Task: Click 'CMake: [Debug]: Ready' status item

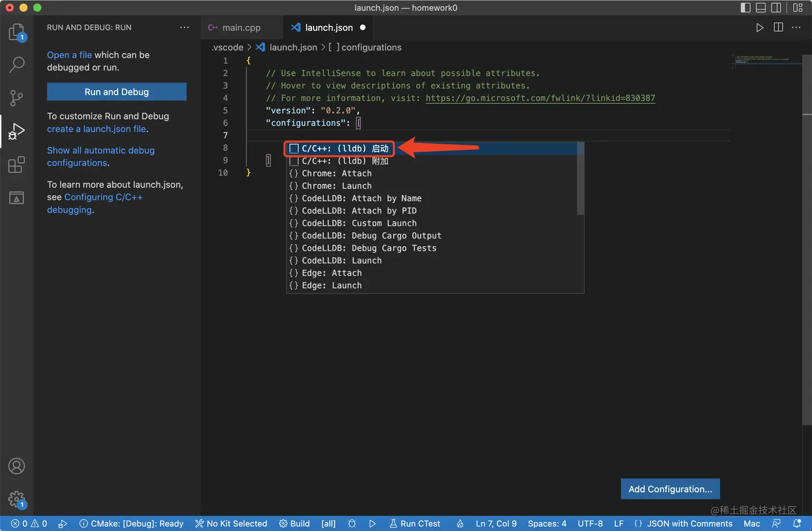Action: point(132,523)
